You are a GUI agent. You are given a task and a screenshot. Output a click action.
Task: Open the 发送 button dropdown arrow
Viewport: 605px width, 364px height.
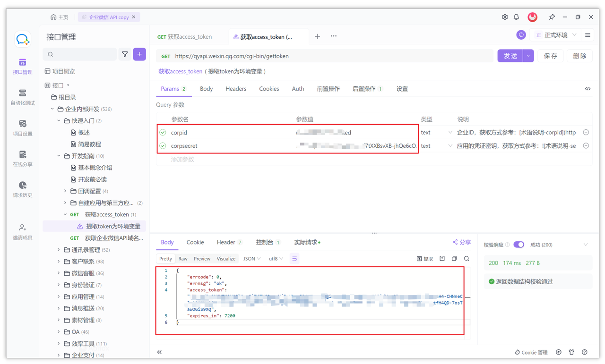point(528,56)
